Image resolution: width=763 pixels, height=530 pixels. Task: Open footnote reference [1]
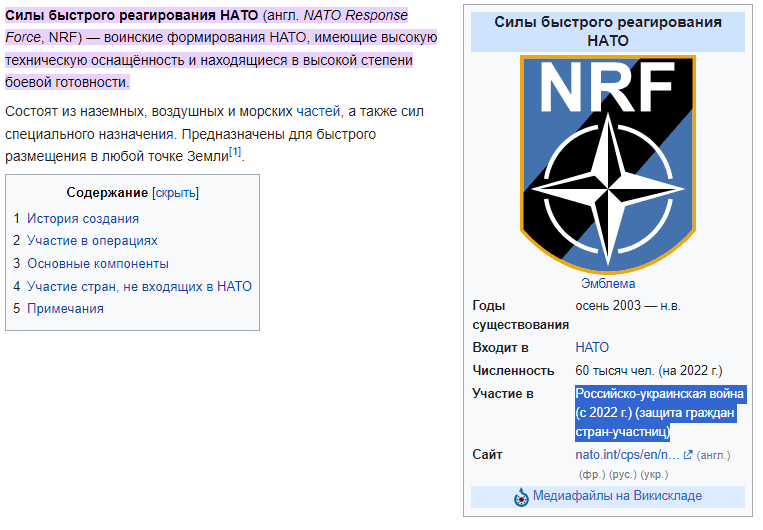[235, 152]
